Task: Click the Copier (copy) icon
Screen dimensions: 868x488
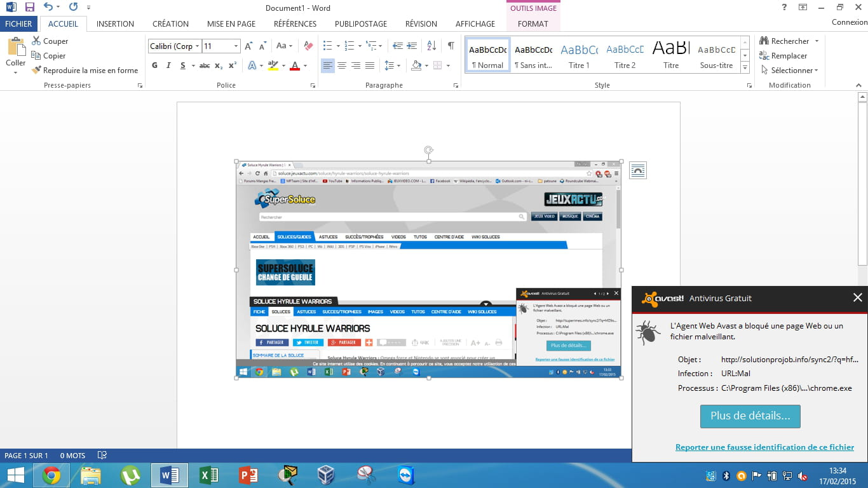Action: click(36, 55)
